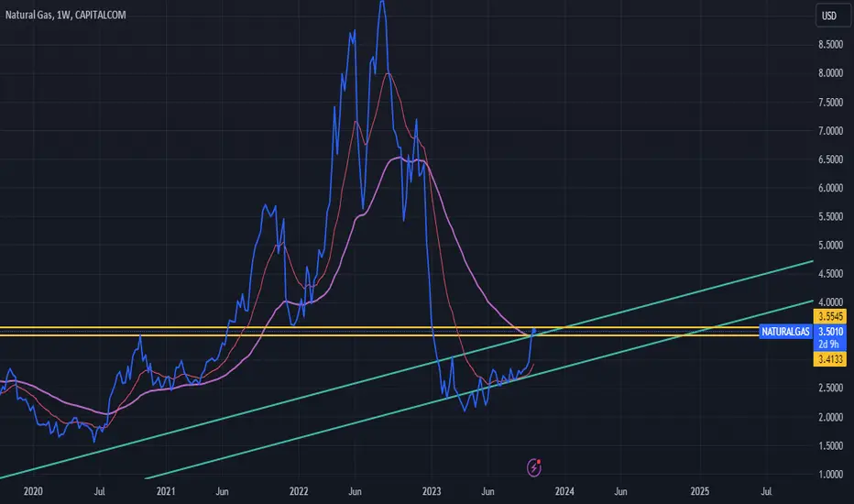Screen dimensions: 854x504
Task: Click the 2.5000 price axis label
Action: coord(830,389)
